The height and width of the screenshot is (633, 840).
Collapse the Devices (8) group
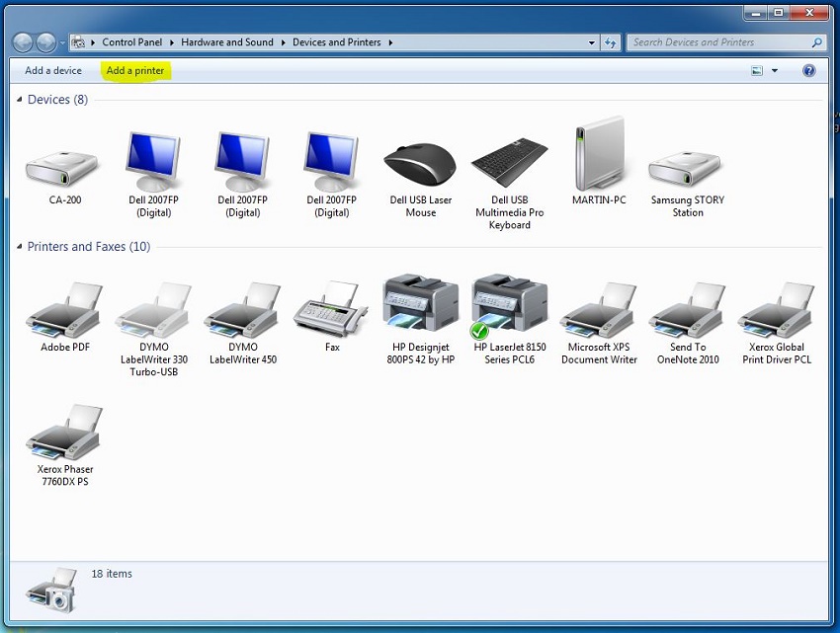20,100
